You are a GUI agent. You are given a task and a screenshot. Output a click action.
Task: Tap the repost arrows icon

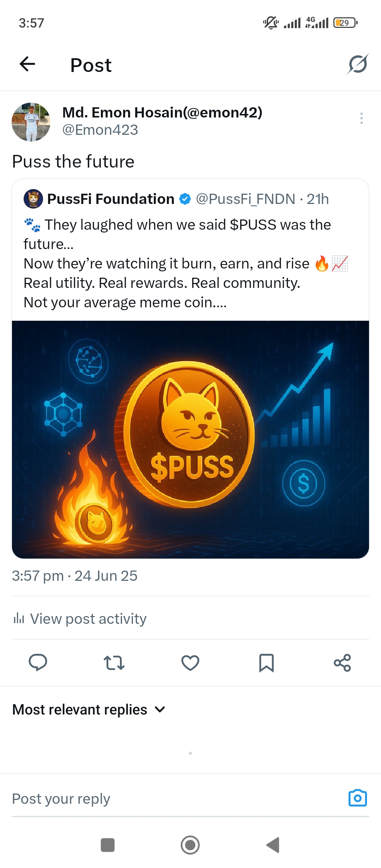point(114,663)
